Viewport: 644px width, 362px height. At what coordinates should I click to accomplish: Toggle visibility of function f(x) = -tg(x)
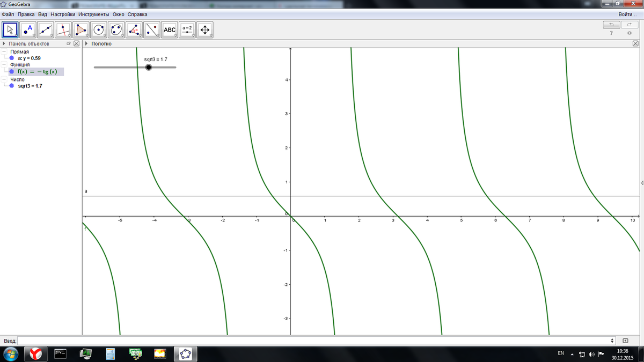[12, 71]
